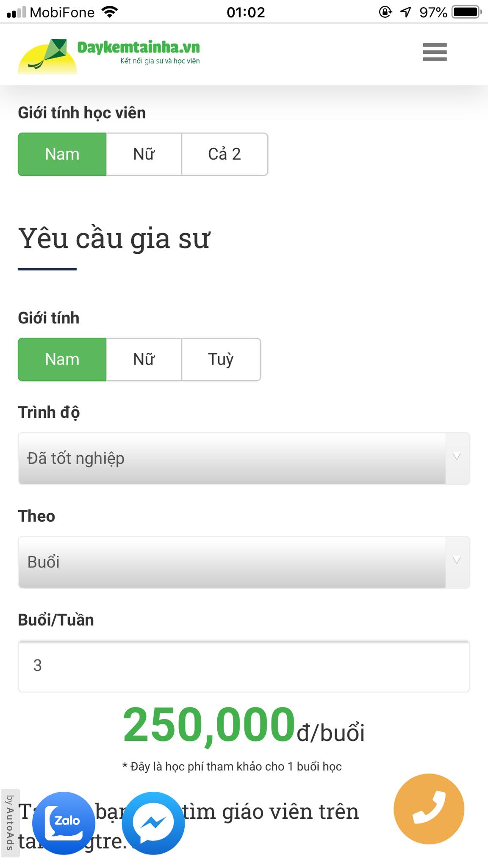Expand the 'Theo' selection dropdown

(244, 562)
